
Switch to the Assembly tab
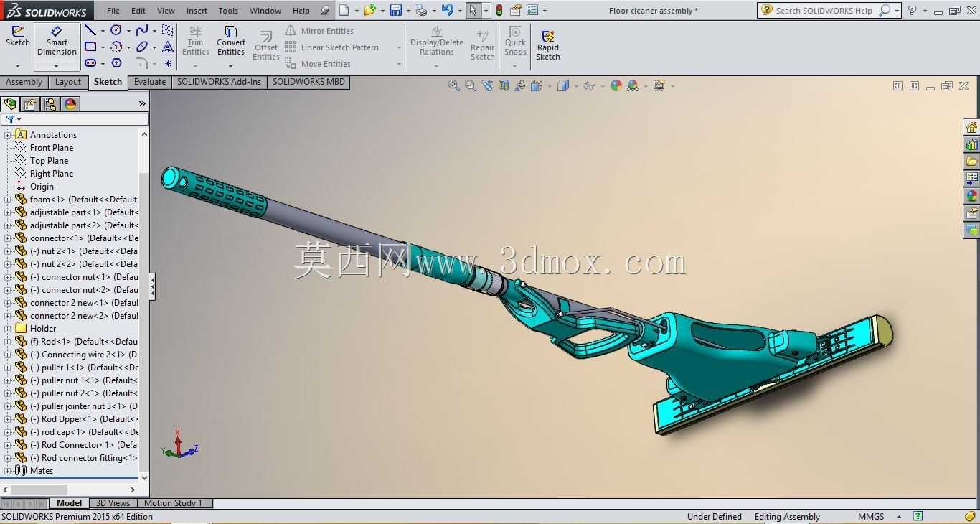click(24, 82)
